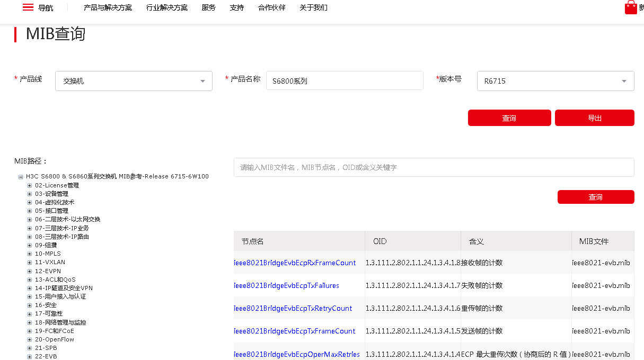Open ieee8021BridgeEvbEcpTxFailures node link
644x360 pixels.
(x=286, y=285)
